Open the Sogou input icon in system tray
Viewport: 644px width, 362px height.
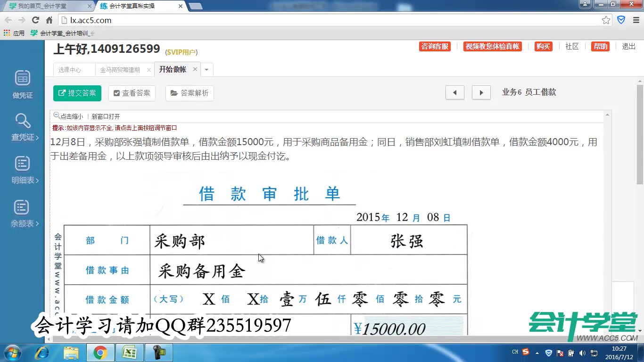click(525, 352)
